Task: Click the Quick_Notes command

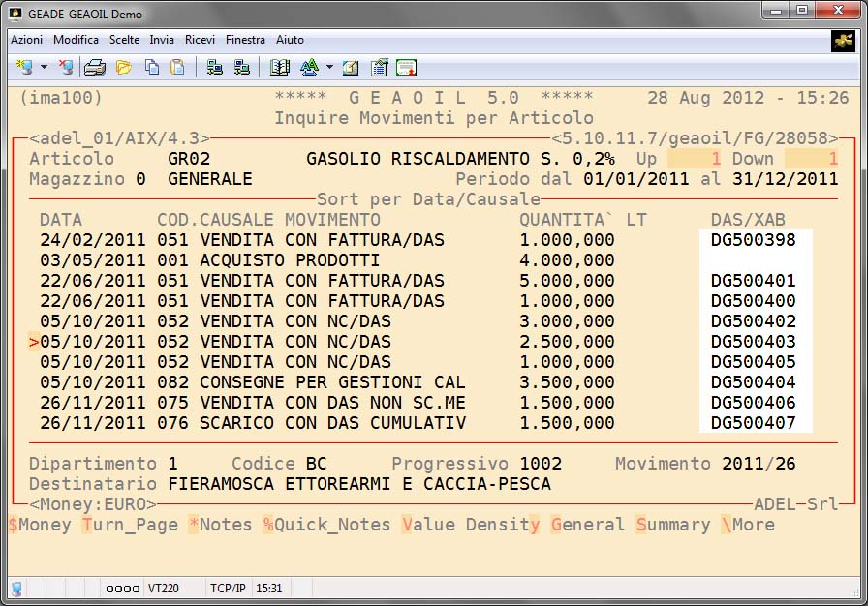Action: (x=326, y=524)
